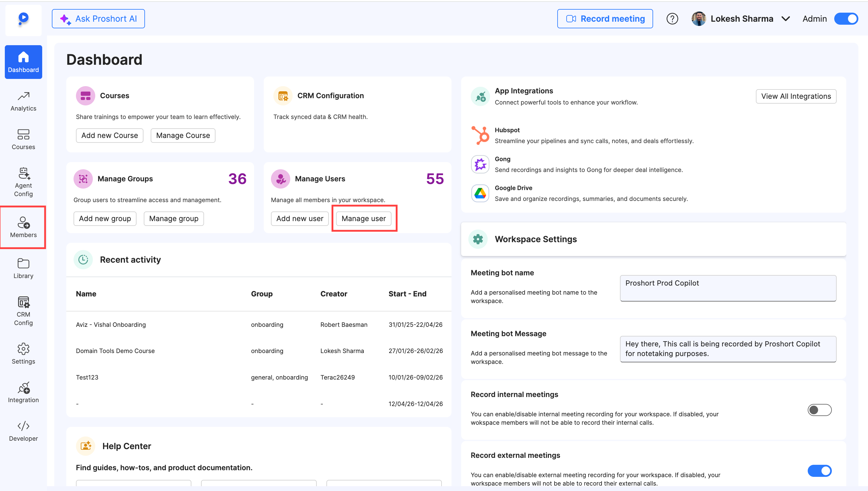Open Courses in the sidebar
Screen dimensions: 868x491
23,139
